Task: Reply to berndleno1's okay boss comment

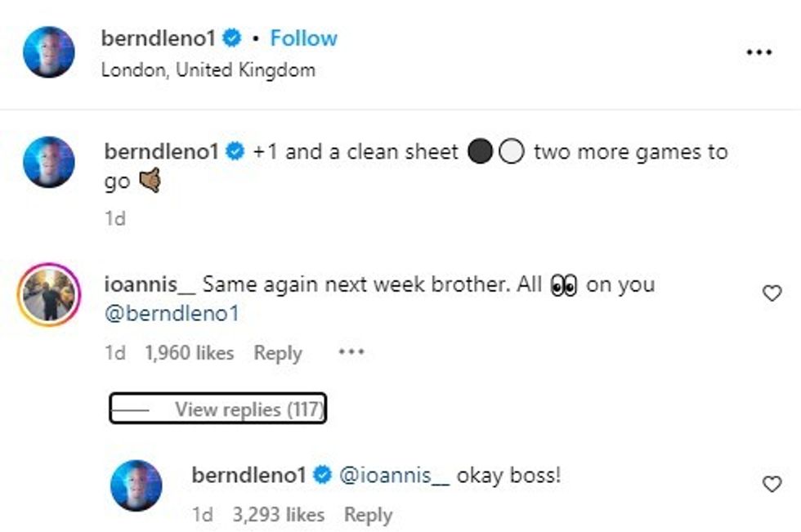Action: (x=368, y=514)
